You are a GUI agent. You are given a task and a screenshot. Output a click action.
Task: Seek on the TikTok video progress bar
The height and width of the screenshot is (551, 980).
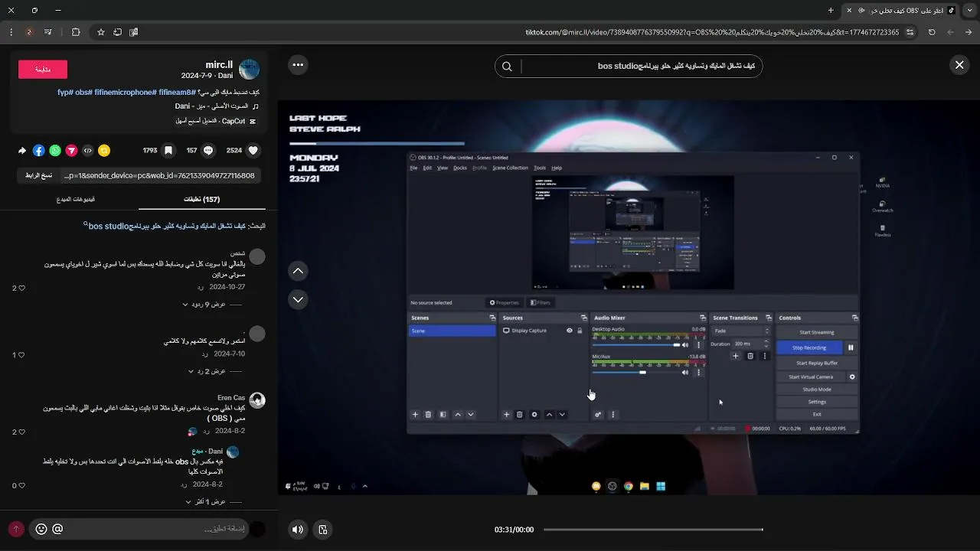click(653, 530)
